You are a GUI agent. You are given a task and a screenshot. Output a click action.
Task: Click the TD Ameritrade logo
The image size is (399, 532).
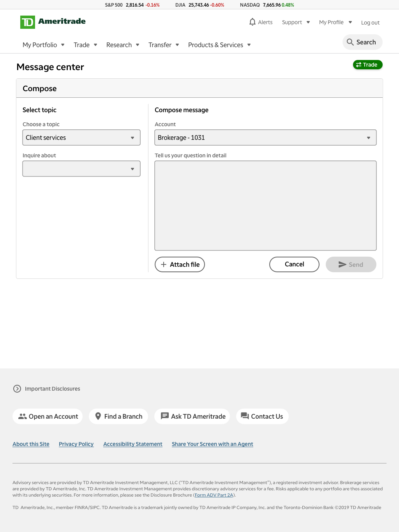point(53,22)
